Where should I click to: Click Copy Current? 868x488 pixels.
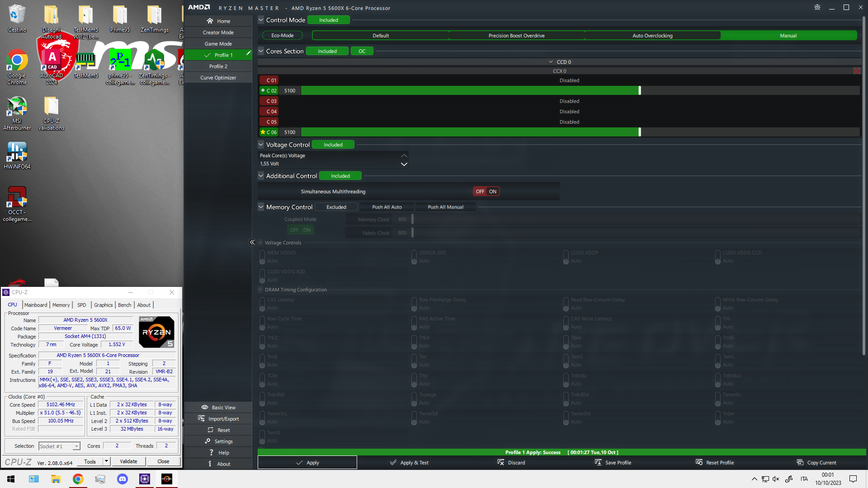pos(816,462)
